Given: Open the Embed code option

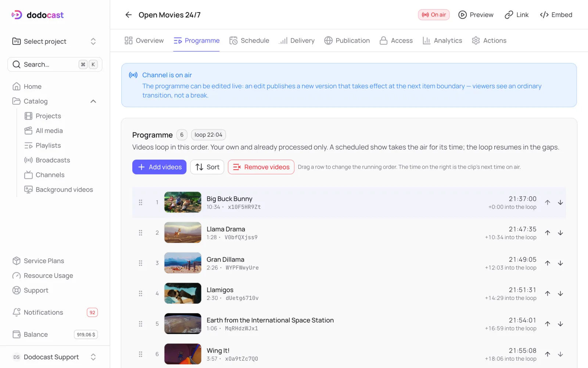Looking at the screenshot, I should click(x=556, y=15).
